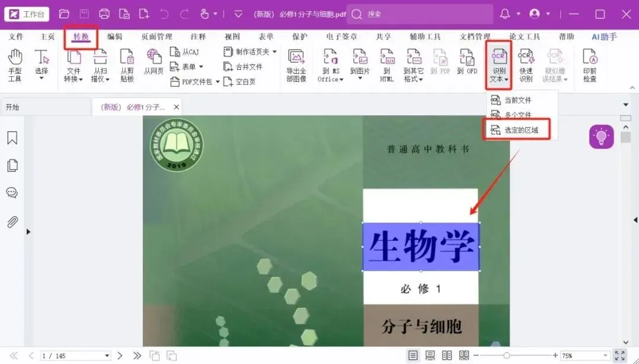This screenshot has width=639, height=364.
Task: Adjust the zoom slider handle
Action: click(x=506, y=356)
